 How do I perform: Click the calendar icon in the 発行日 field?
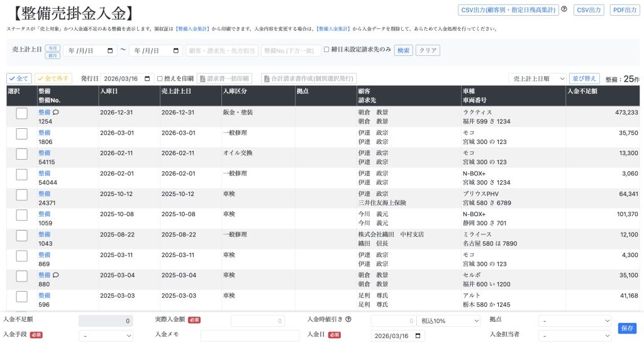[x=148, y=79]
